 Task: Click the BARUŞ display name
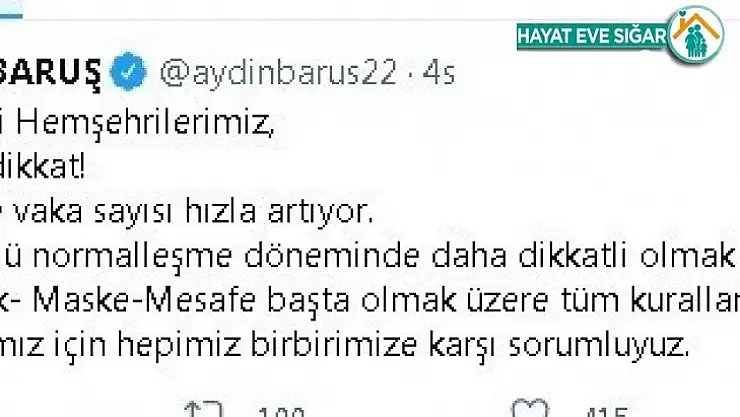point(50,73)
